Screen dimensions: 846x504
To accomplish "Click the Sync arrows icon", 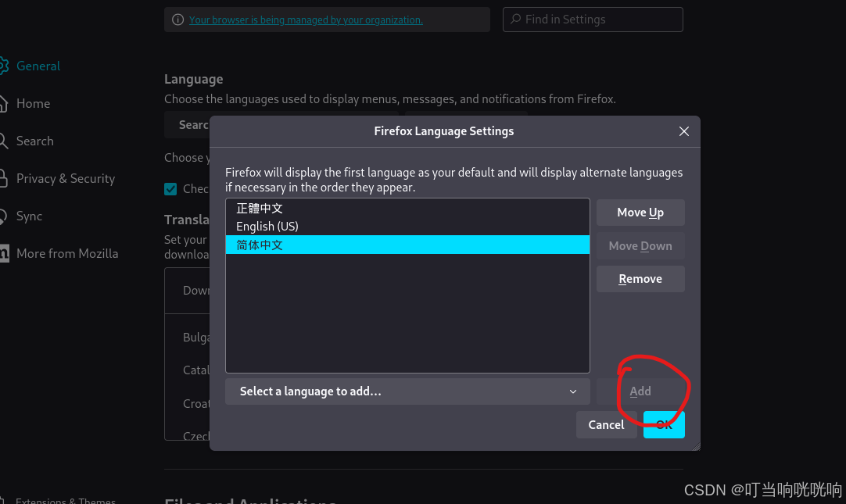I will click(3, 216).
